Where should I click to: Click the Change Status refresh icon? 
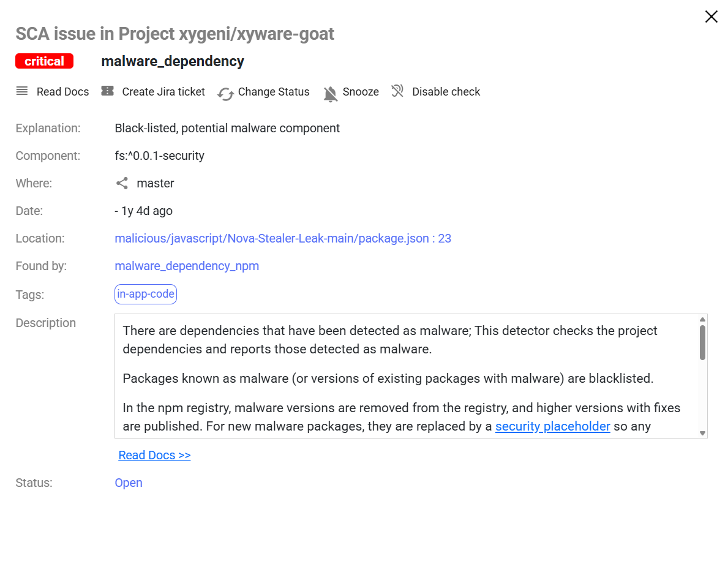pyautogui.click(x=226, y=94)
